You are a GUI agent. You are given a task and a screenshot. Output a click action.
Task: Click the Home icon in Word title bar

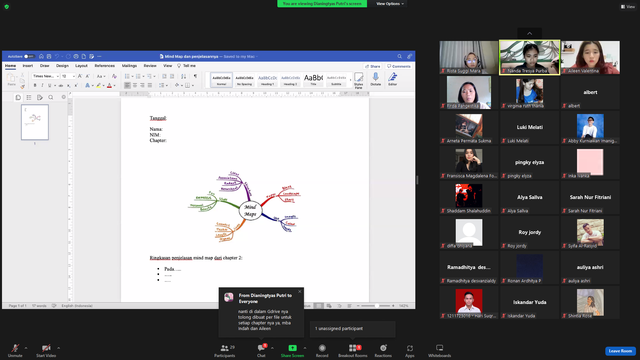pos(41,56)
